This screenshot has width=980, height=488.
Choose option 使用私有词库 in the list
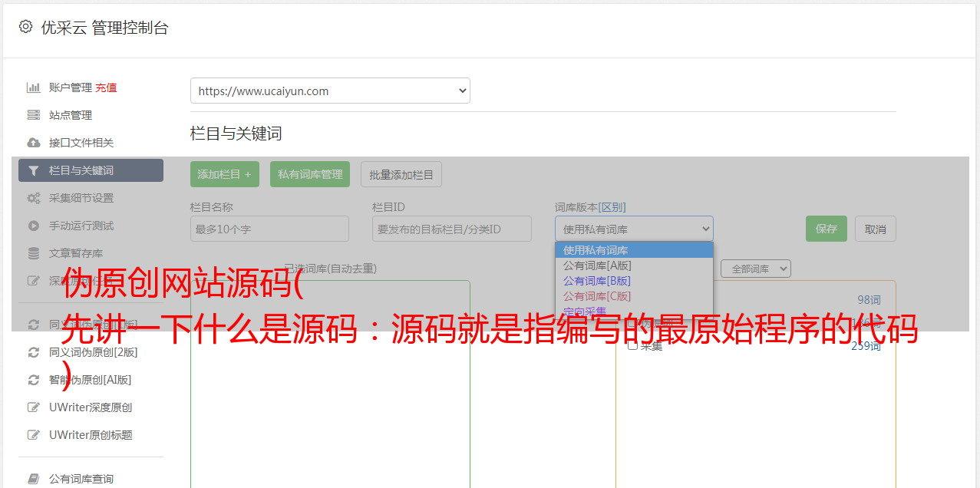click(634, 250)
